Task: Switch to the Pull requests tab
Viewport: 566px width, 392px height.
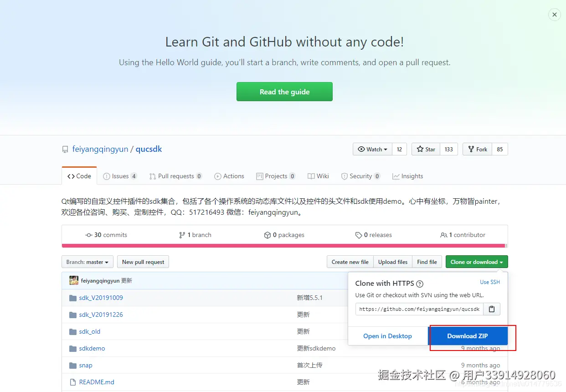Action: click(x=175, y=176)
